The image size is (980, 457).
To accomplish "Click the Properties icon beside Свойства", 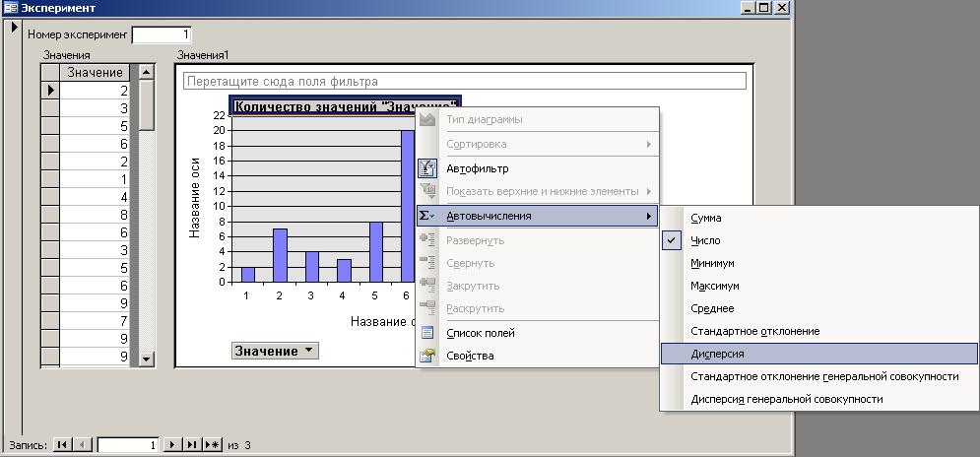I will tap(426, 356).
